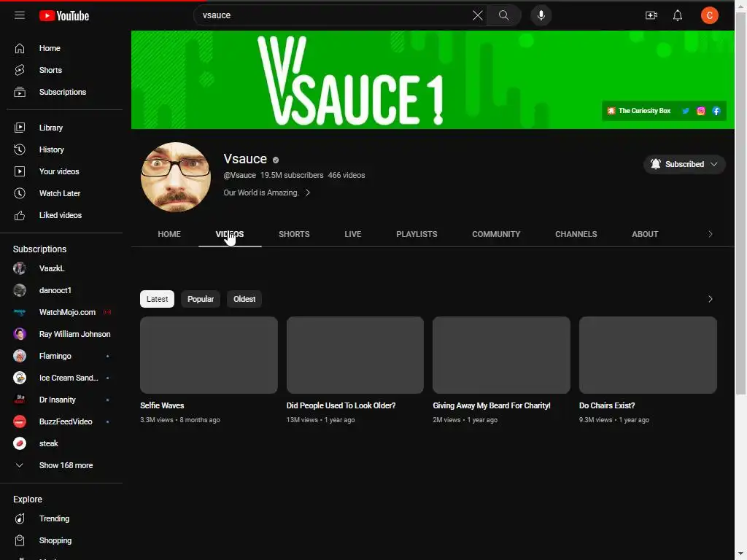Image resolution: width=747 pixels, height=560 pixels.
Task: Open the account avatar menu
Action: (709, 15)
